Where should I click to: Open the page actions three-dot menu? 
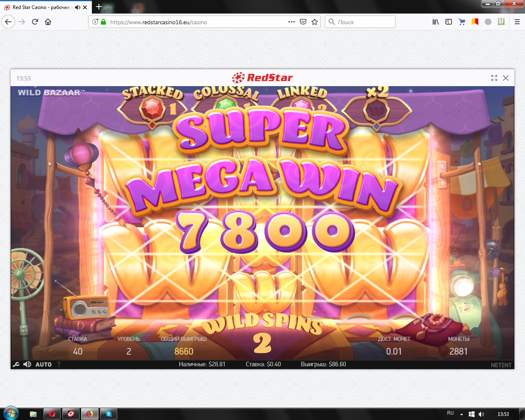pos(292,22)
